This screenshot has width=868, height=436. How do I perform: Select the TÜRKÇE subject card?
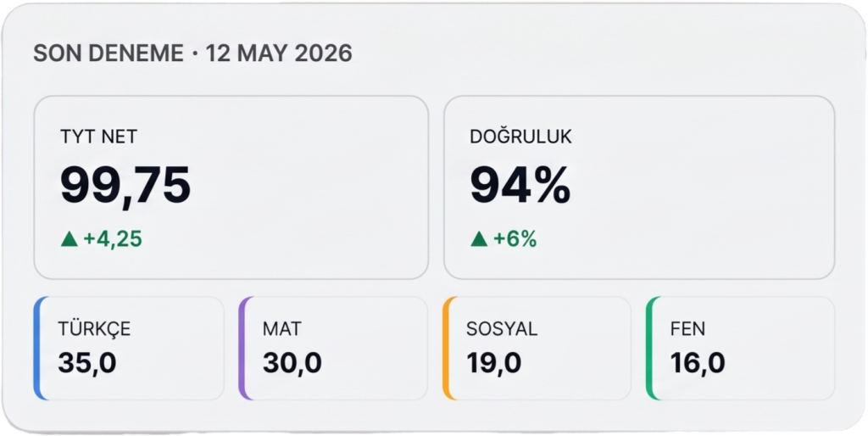[x=129, y=348]
